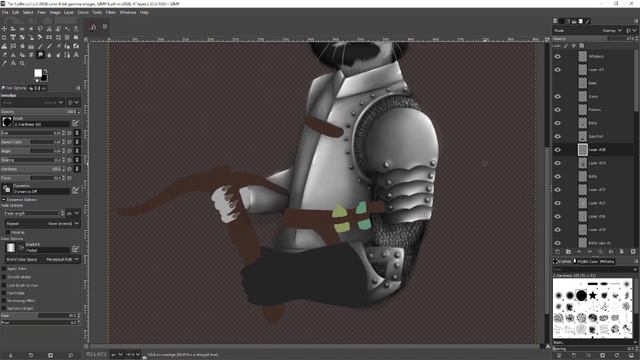Open the status bar unit dropdown
The width and height of the screenshot is (640, 360).
pyautogui.click(x=117, y=354)
